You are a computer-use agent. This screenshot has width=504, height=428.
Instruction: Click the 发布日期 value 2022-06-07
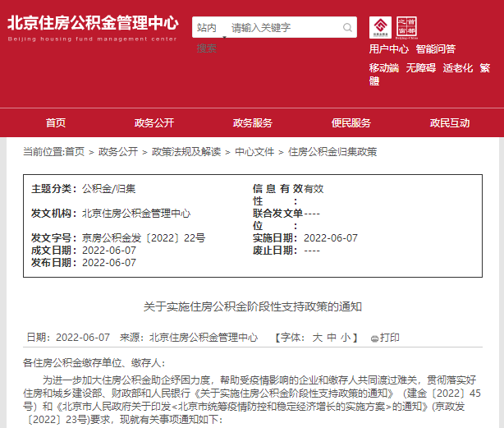pyautogui.click(x=109, y=263)
